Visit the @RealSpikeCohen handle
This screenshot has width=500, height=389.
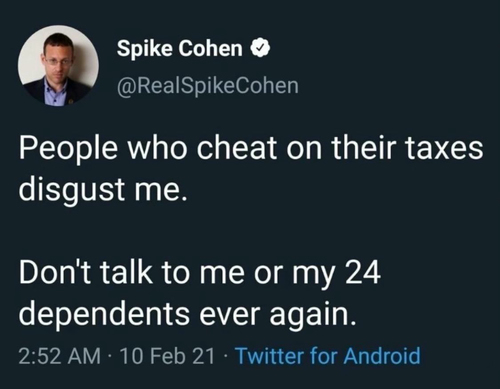(207, 86)
